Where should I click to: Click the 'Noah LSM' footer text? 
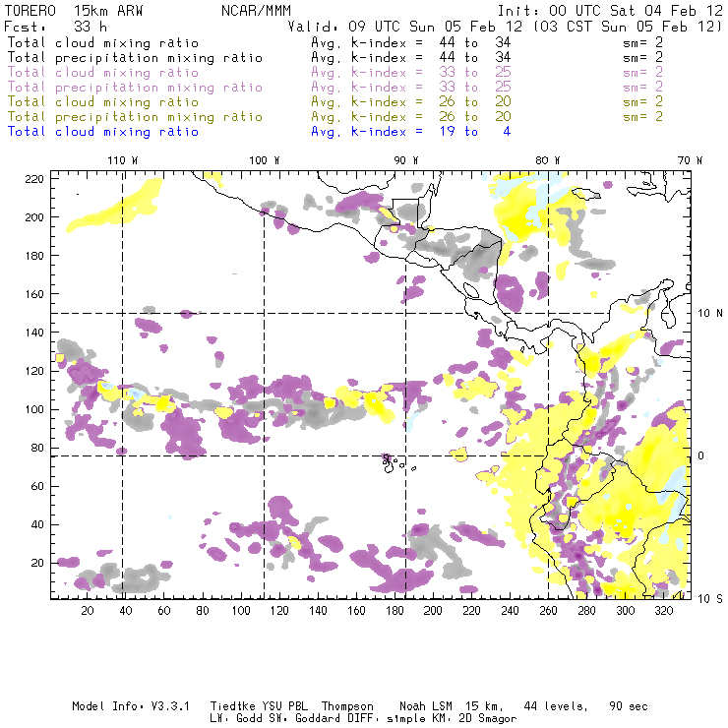426,706
